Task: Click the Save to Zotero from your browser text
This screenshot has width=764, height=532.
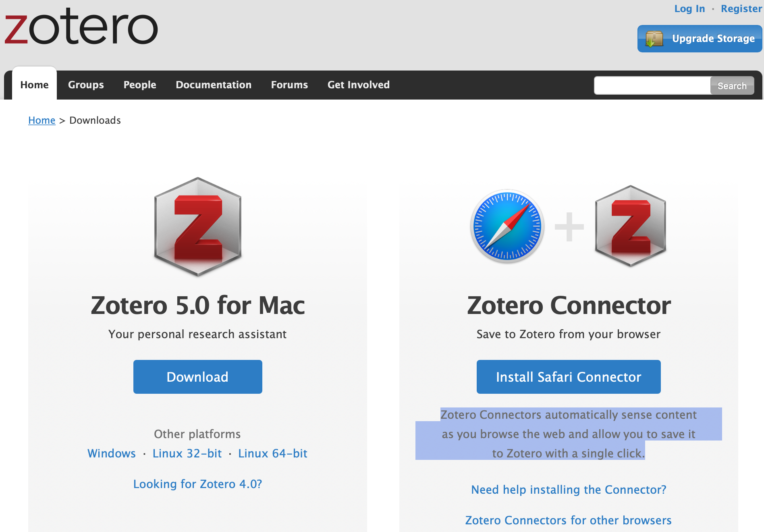Action: coord(569,334)
